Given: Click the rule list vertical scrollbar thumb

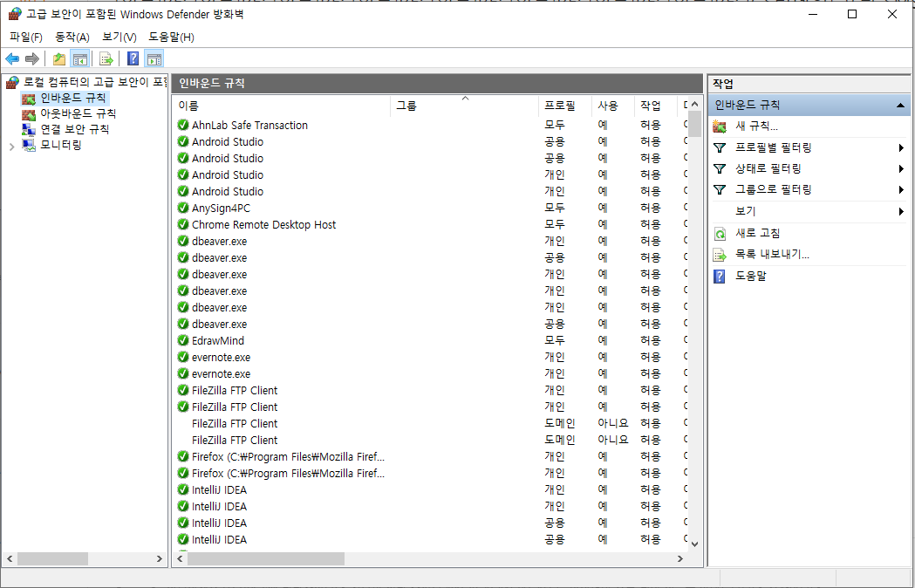Looking at the screenshot, I should (694, 124).
